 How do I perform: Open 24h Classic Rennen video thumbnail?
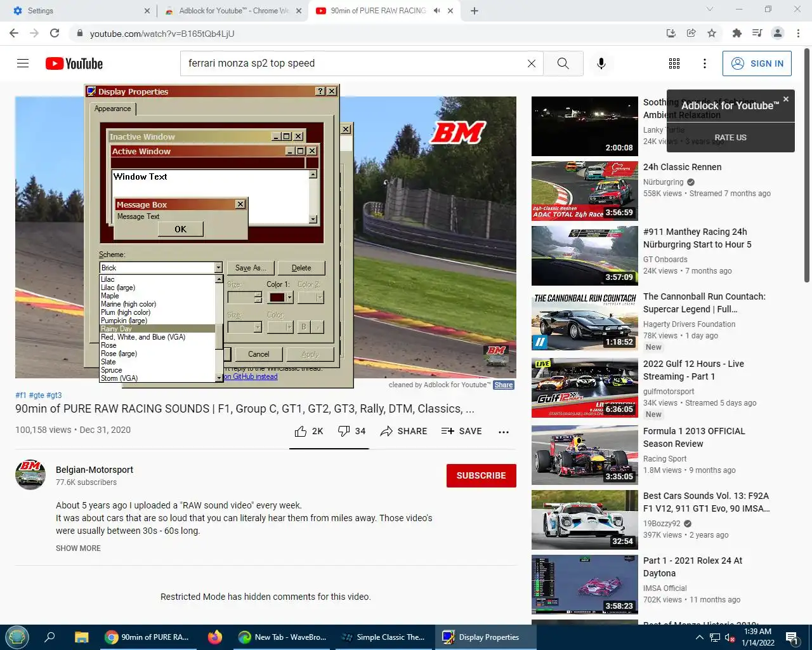click(x=585, y=191)
